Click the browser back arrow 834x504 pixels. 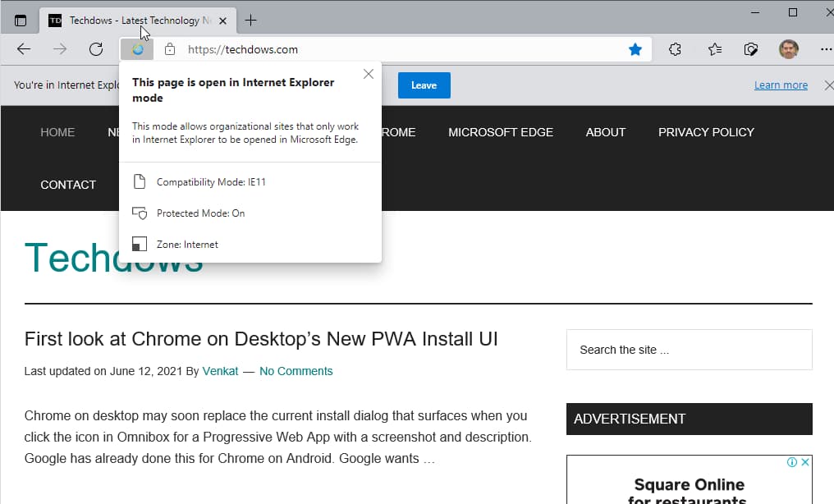24,49
